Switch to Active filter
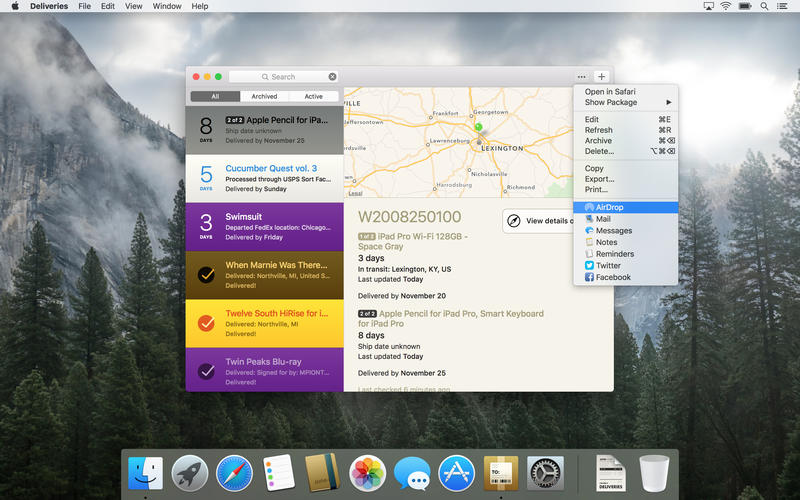This screenshot has width=800, height=500. click(313, 96)
